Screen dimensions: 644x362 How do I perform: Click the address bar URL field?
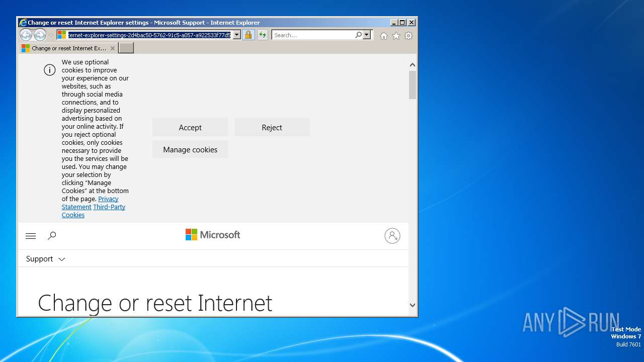point(149,35)
